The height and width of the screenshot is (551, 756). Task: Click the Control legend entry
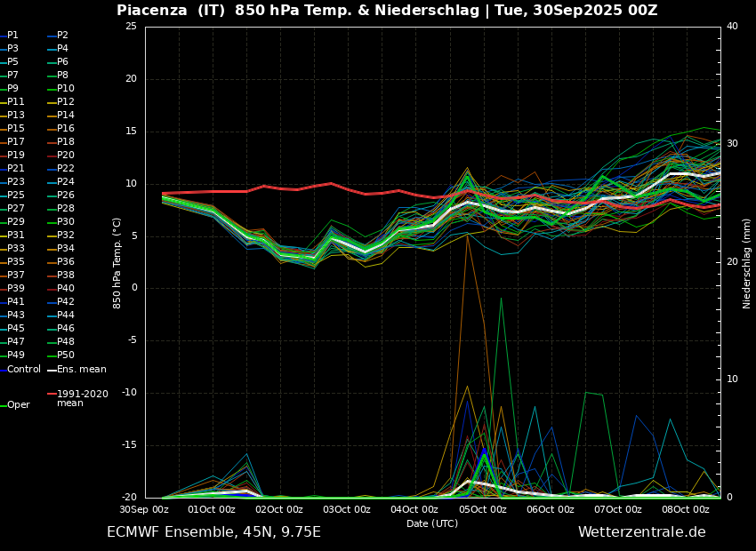tap(24, 369)
